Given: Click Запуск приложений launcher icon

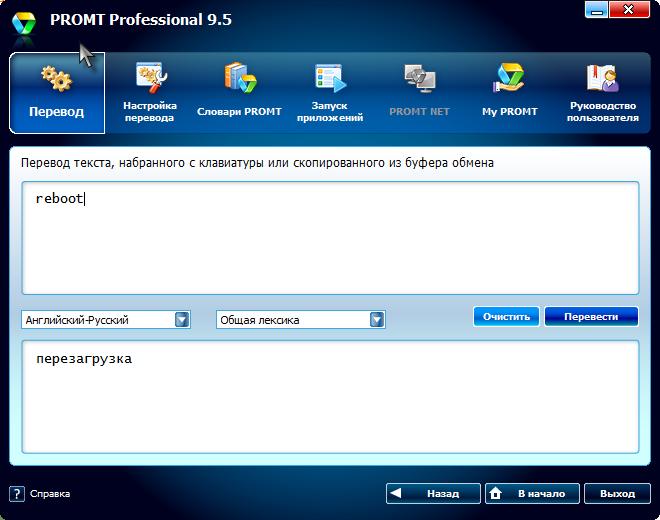Looking at the screenshot, I should pos(330,78).
